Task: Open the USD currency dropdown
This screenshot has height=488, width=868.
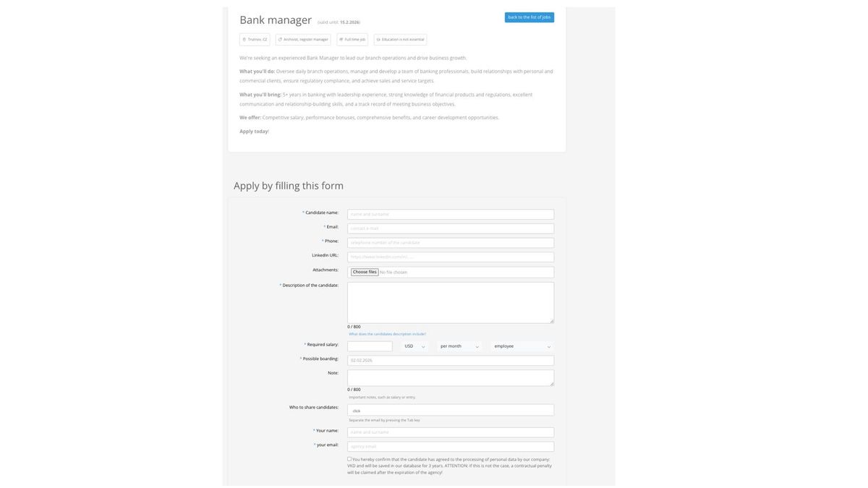Action: 414,346
